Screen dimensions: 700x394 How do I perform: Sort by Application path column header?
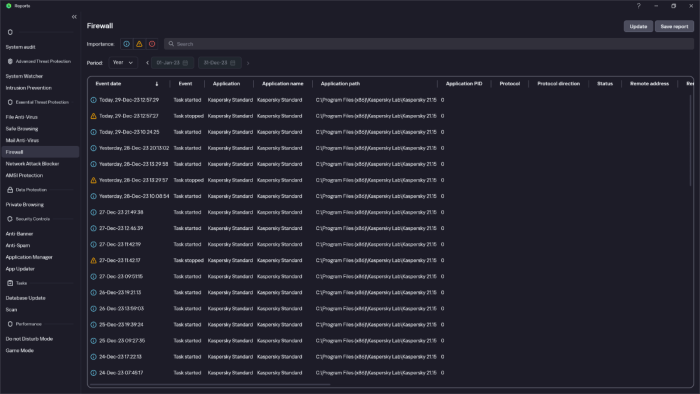pyautogui.click(x=340, y=84)
